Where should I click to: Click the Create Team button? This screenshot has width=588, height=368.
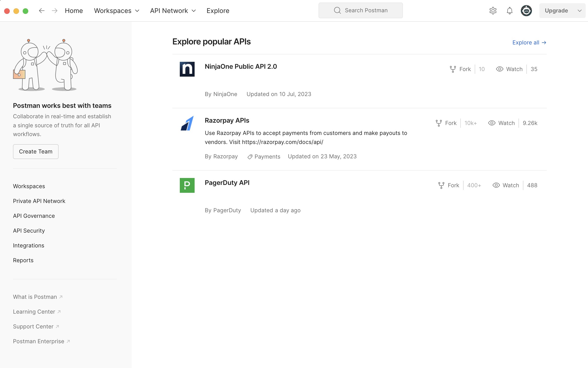pos(35,152)
